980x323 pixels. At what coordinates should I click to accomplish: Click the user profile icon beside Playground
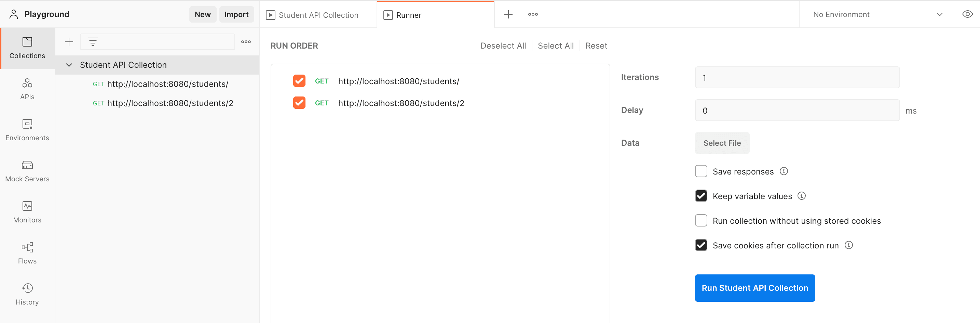[x=14, y=14]
